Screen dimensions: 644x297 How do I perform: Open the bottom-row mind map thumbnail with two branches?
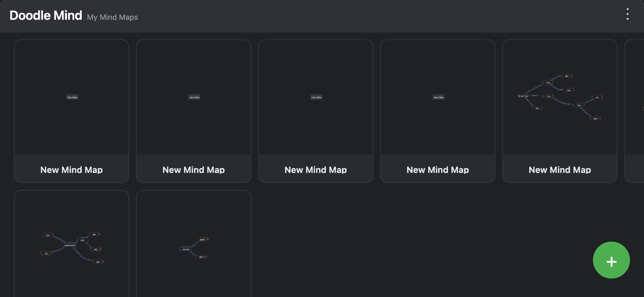(x=194, y=244)
